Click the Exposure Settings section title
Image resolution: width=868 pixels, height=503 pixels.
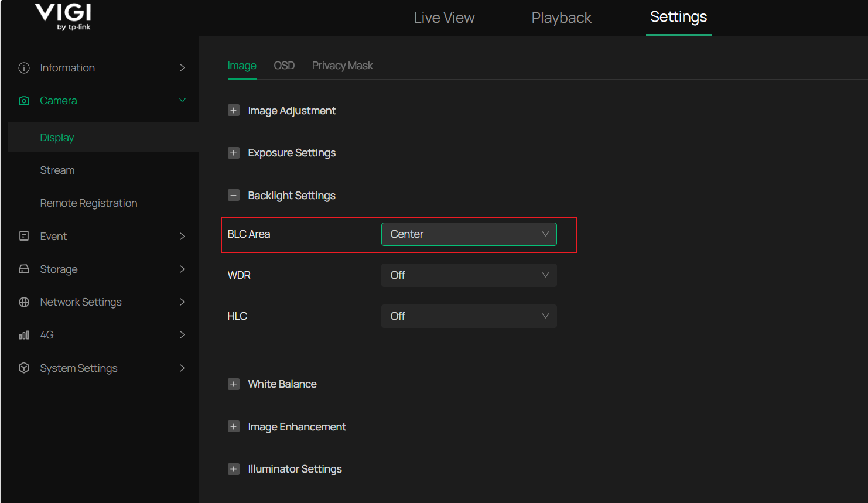pos(292,153)
